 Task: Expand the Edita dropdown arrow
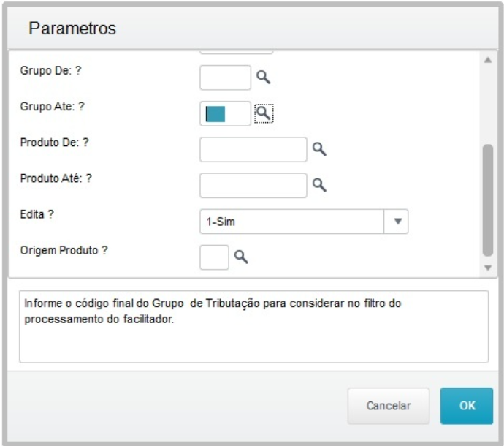397,221
